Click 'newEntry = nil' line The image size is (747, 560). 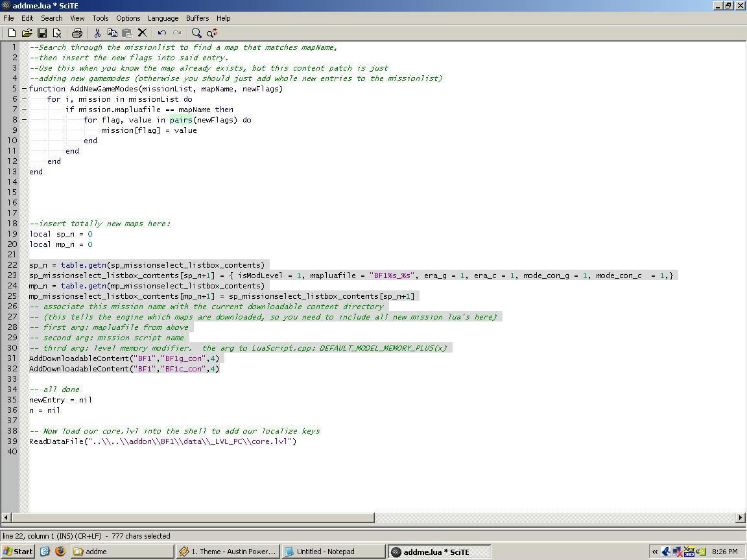coord(60,399)
